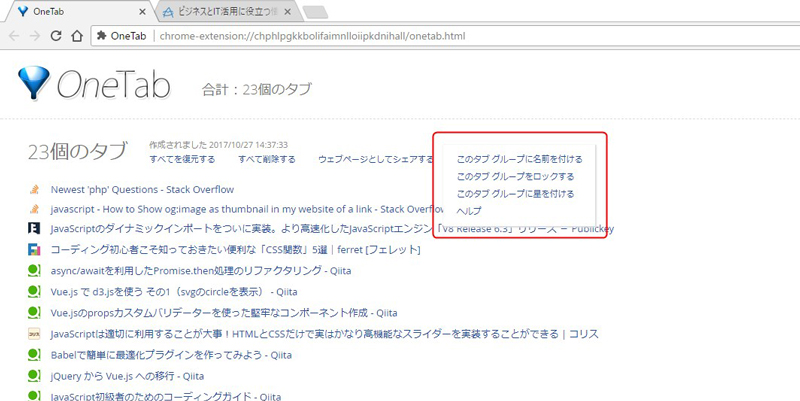800x401 pixels.
Task: Close the OneTab browser tab
Action: [x=142, y=12]
